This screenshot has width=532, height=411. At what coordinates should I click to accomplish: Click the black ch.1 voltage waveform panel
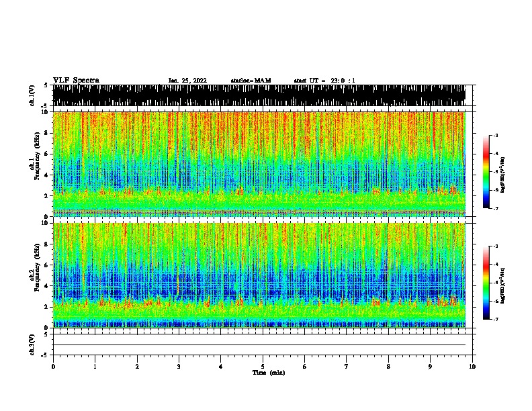pyautogui.click(x=259, y=95)
